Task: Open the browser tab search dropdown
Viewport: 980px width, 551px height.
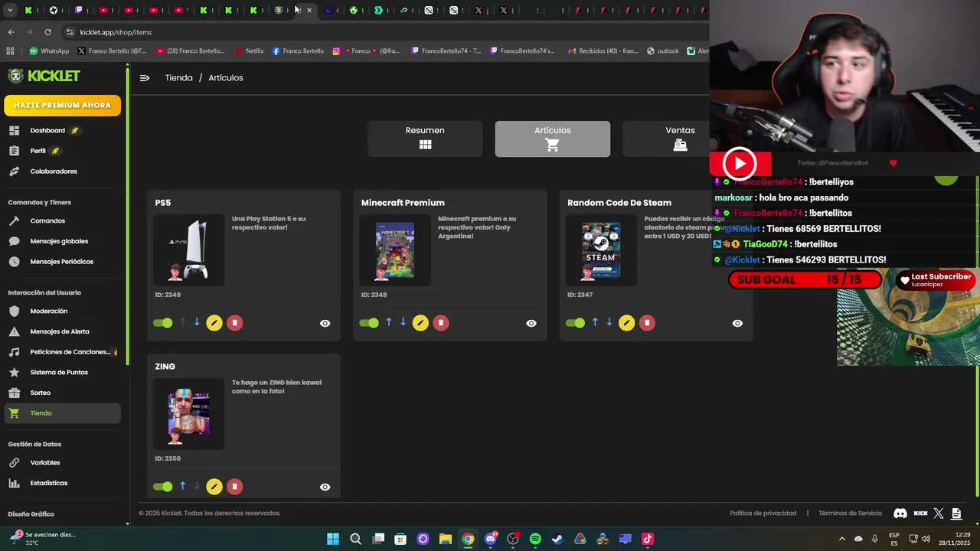Action: [x=10, y=10]
